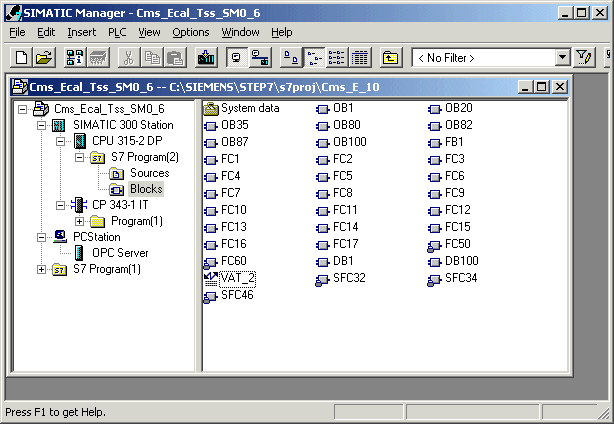Image resolution: width=614 pixels, height=424 pixels.
Task: Open the Options menu
Action: [191, 32]
